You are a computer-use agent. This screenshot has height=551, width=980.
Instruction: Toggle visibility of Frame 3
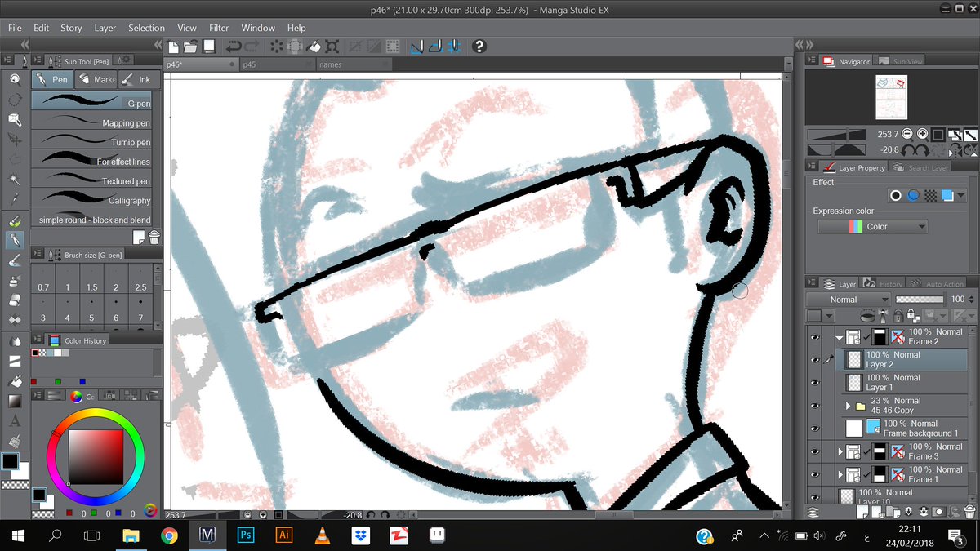(x=814, y=451)
